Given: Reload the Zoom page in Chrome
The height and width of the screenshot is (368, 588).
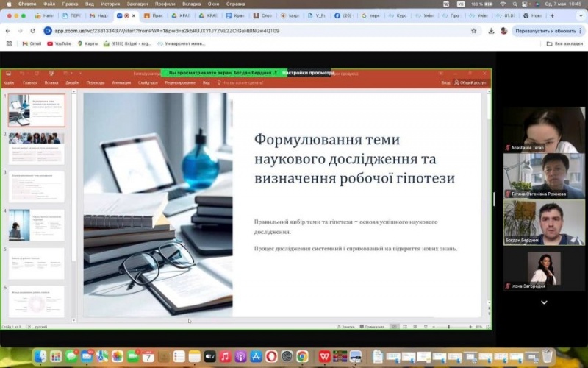Looking at the screenshot, I should coord(33,31).
